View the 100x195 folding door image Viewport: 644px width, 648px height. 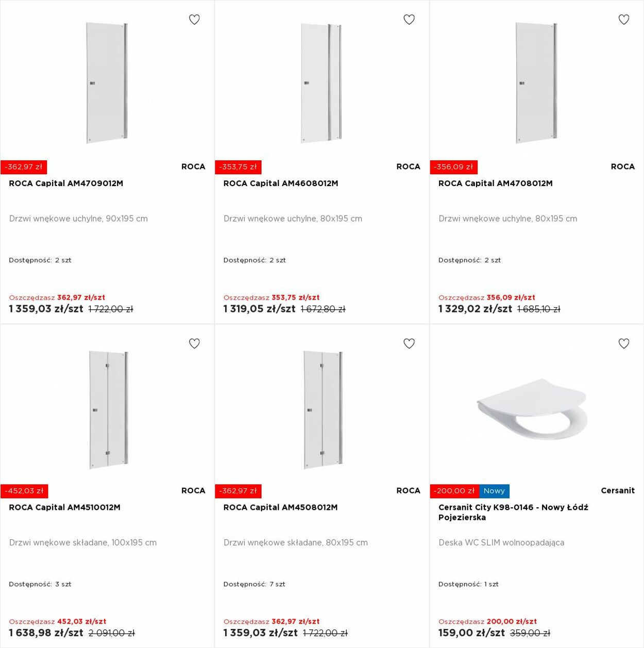pyautogui.click(x=108, y=410)
